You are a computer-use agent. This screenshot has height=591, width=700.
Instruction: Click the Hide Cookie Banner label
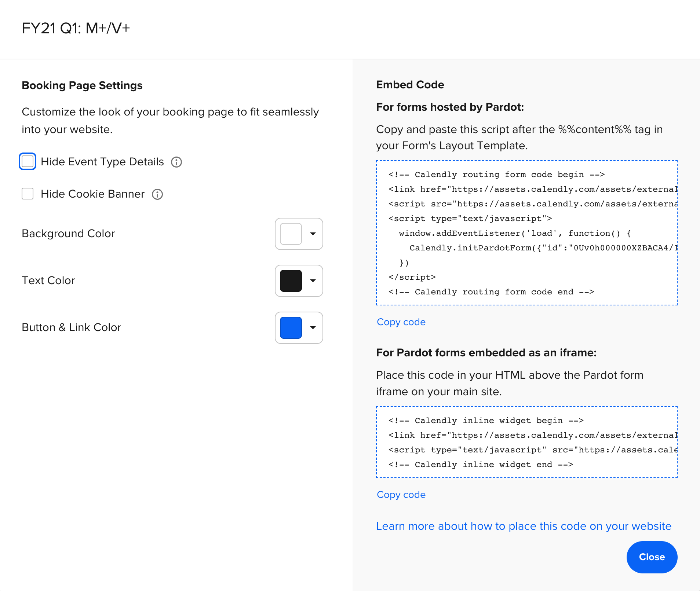click(x=93, y=194)
